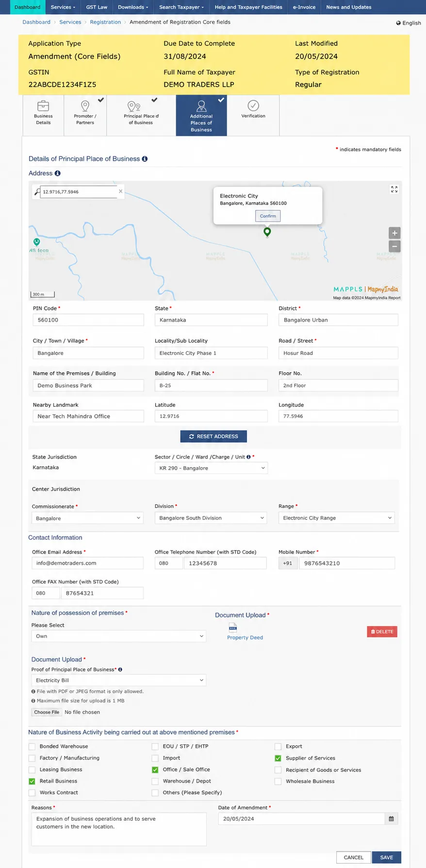Expand the Services menu in top bar
426x868 pixels.
pos(63,7)
